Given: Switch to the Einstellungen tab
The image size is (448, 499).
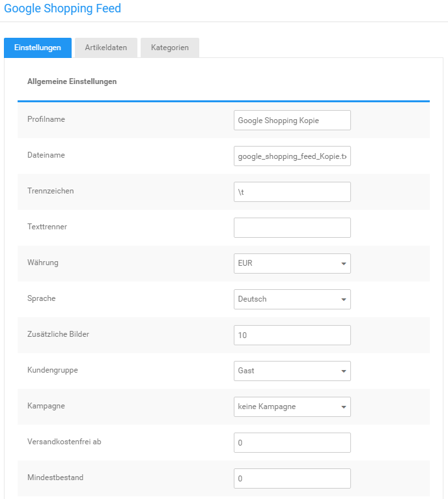Looking at the screenshot, I should pyautogui.click(x=38, y=48).
